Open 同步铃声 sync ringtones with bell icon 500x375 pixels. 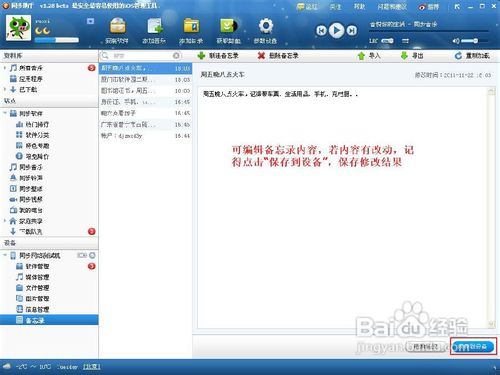coord(26,178)
